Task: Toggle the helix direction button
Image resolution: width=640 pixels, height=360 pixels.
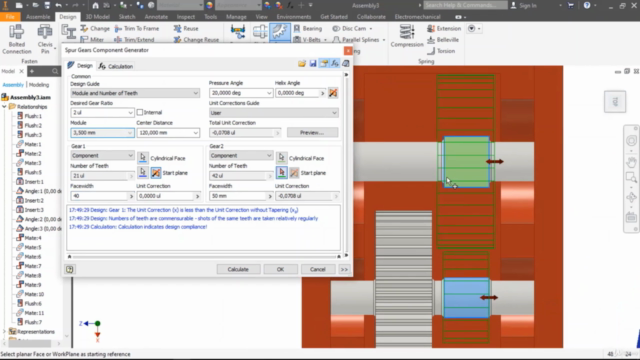Action: (x=333, y=93)
